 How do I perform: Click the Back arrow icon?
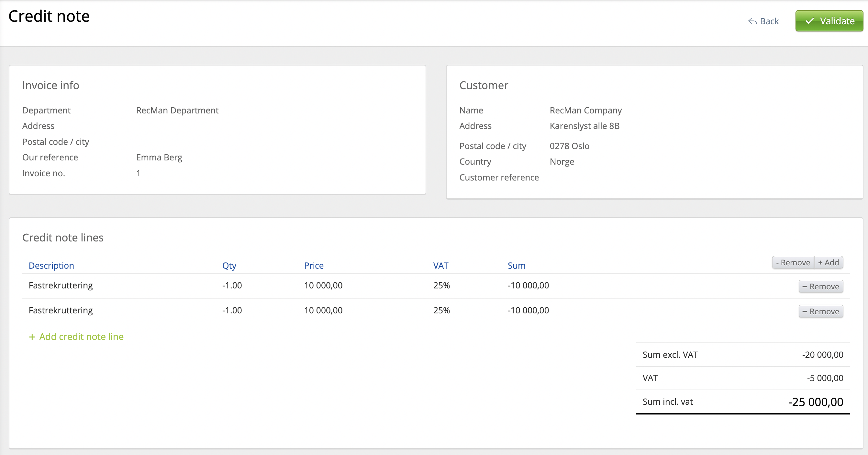pos(752,21)
